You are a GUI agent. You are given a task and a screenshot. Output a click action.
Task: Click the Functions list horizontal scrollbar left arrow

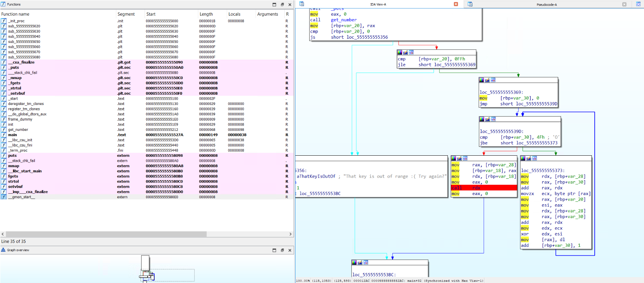pos(3,234)
